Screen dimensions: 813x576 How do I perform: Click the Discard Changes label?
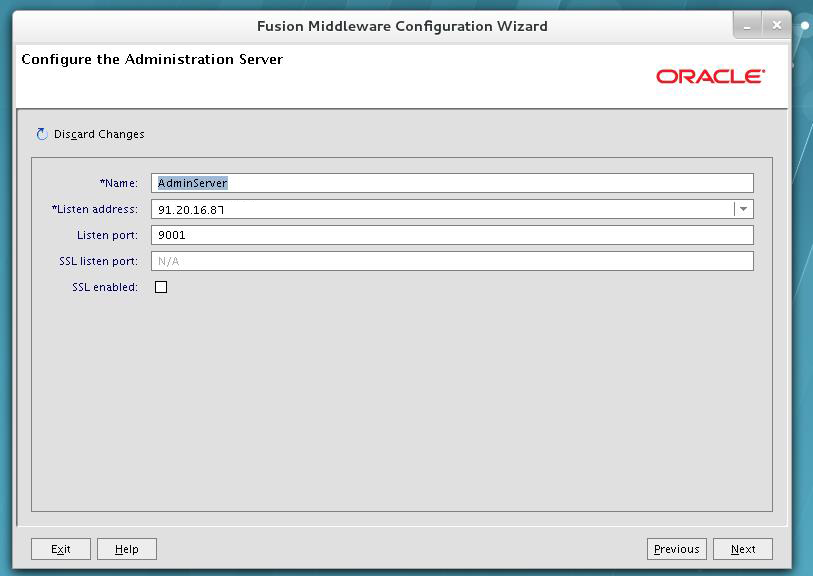tap(99, 134)
